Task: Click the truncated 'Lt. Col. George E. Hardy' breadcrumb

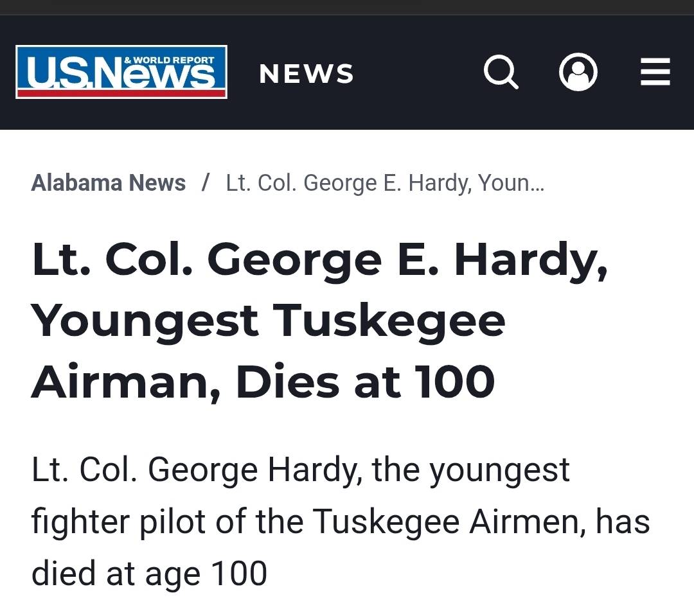Action: (x=384, y=183)
